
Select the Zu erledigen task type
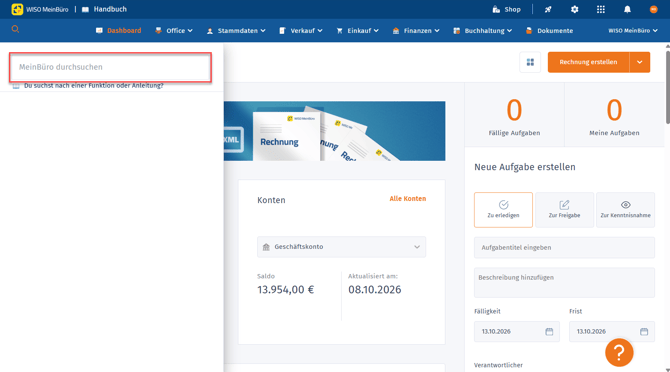[503, 210]
